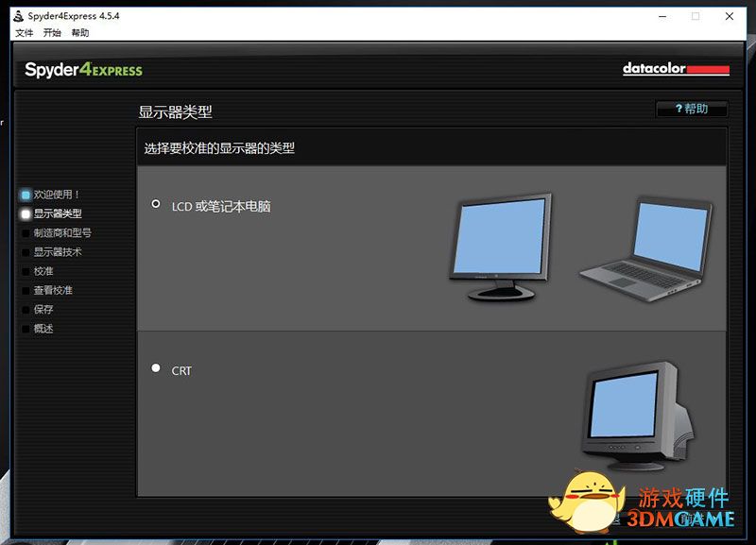
Task: Click the laptop illustration
Action: pos(646,249)
